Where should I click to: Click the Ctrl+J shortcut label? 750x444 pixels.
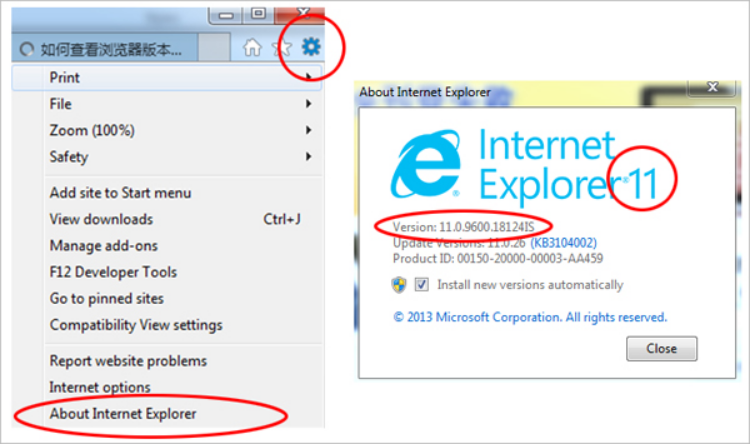pos(282,219)
